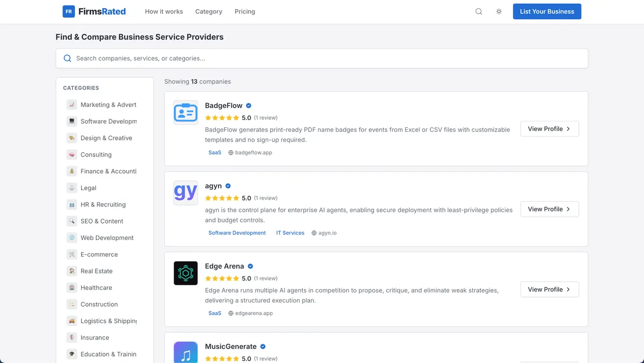Click the Insurance shield icon

click(72, 337)
